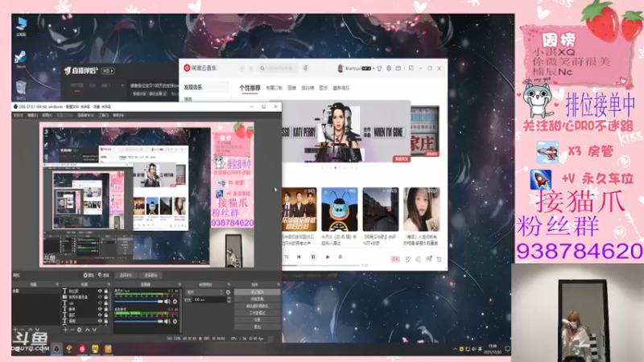Image resolution: width=644 pixels, height=362 pixels.
Task: Toggle lock on first source row
Action: point(106,291)
